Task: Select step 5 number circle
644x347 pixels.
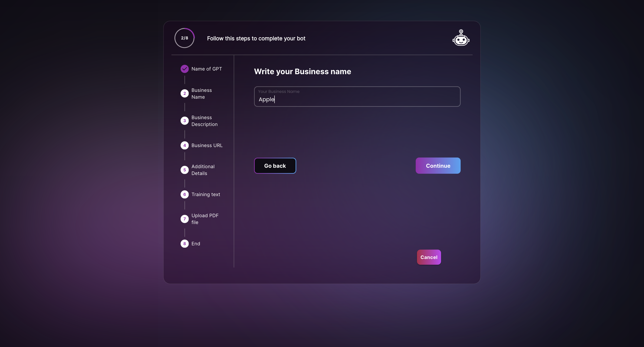Action: click(x=184, y=170)
